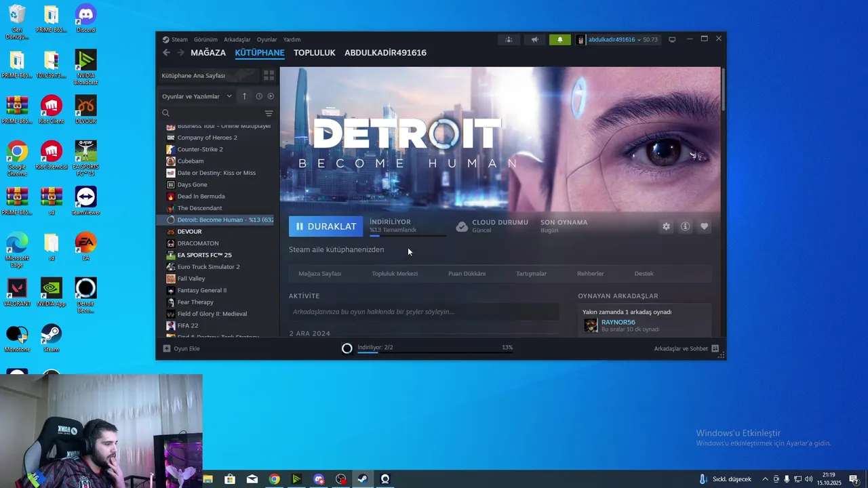The width and height of the screenshot is (868, 488).
Task: Switch to Big Picture mode monitor icon
Action: click(x=672, y=39)
